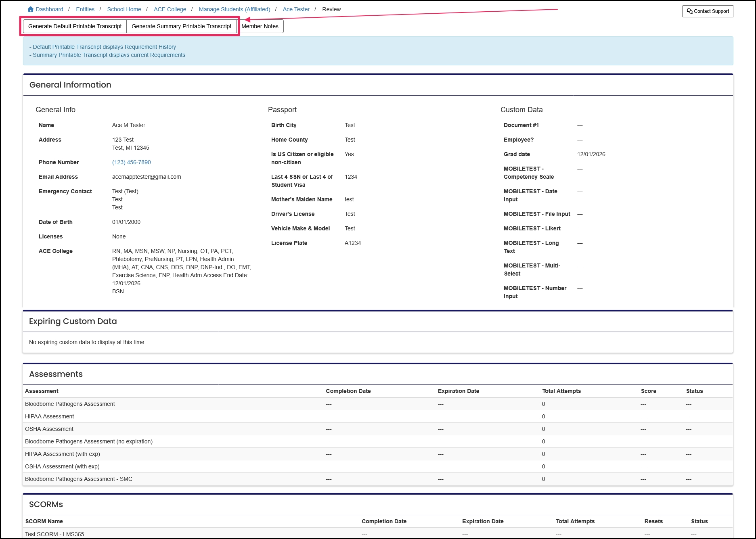Image resolution: width=756 pixels, height=539 pixels.
Task: Open Member Notes
Action: pos(260,26)
